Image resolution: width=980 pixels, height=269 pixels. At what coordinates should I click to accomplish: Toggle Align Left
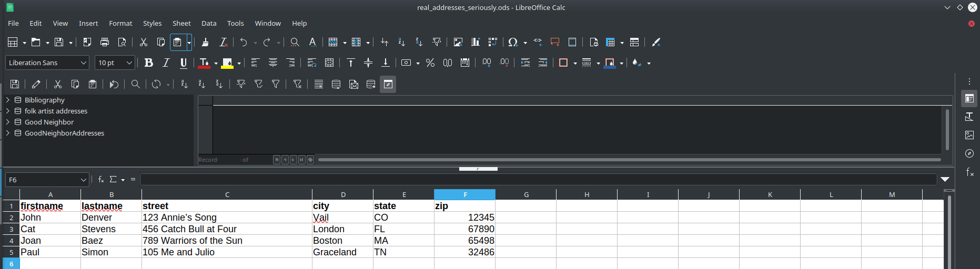coord(255,63)
